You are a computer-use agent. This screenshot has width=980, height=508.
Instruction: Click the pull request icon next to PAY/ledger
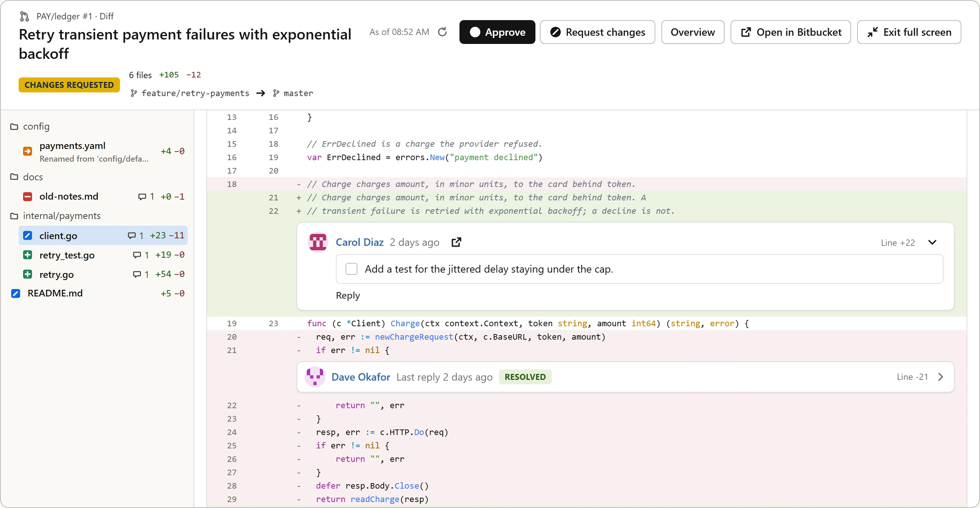24,16
